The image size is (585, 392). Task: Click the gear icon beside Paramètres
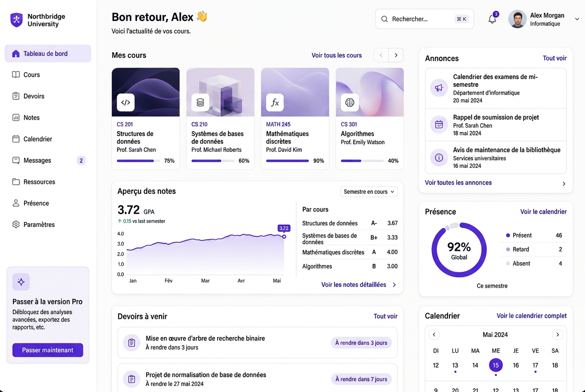click(16, 225)
